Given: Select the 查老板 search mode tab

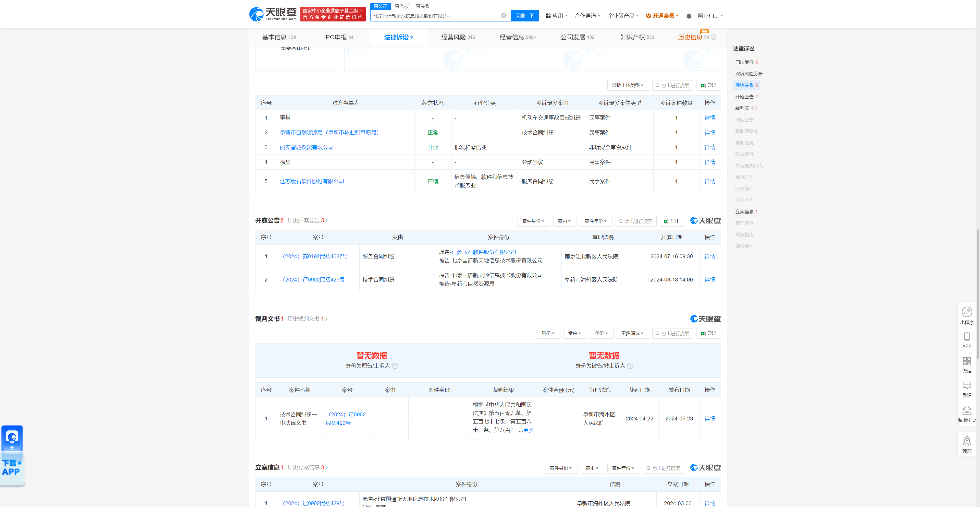Looking at the screenshot, I should click(401, 6).
